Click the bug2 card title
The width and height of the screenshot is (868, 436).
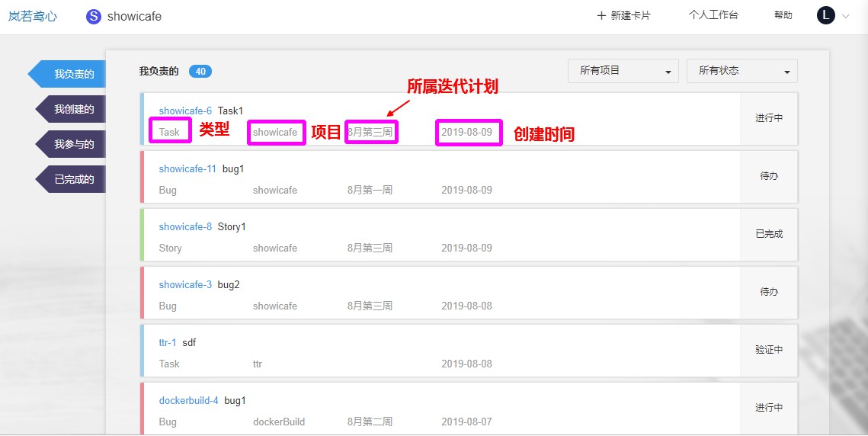click(229, 285)
